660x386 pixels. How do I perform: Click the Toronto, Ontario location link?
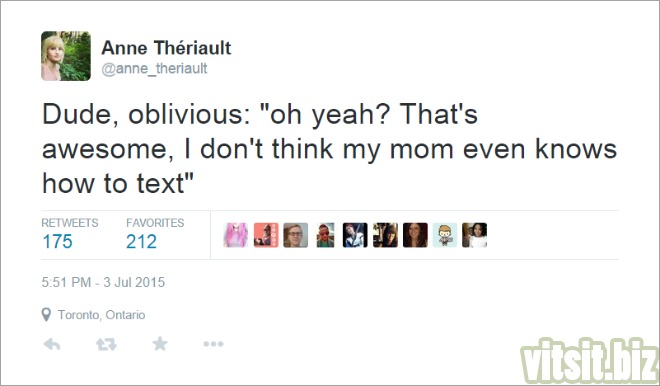[x=101, y=315]
